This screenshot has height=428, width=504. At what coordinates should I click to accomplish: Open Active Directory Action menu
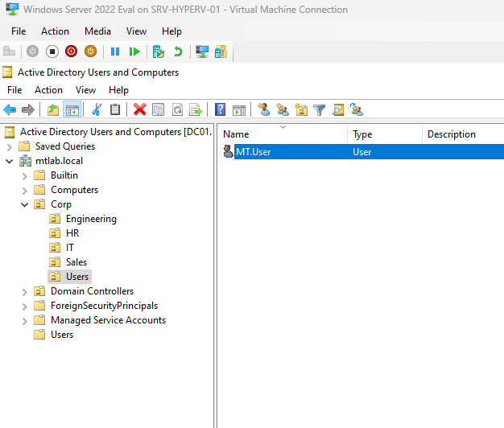pos(48,90)
